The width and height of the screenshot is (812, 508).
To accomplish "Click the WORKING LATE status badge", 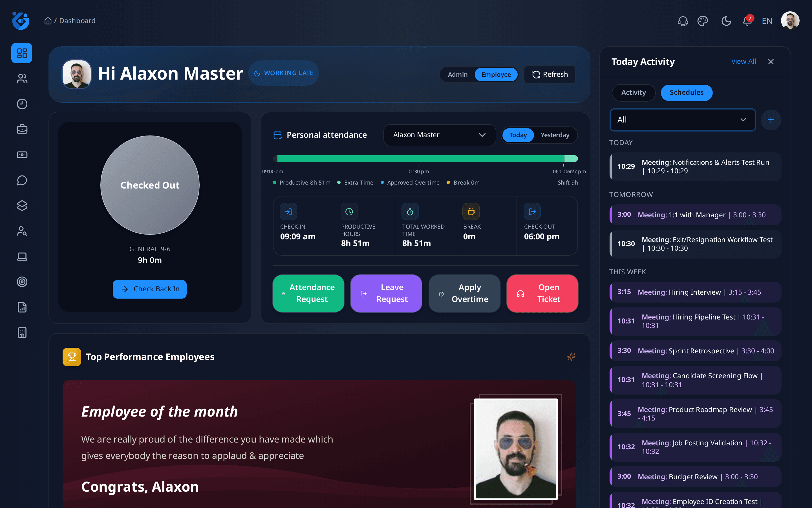I will click(x=284, y=73).
